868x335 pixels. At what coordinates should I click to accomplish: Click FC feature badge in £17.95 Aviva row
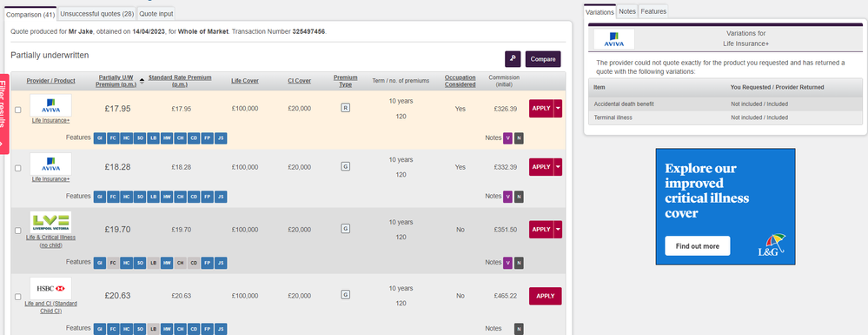coord(113,138)
